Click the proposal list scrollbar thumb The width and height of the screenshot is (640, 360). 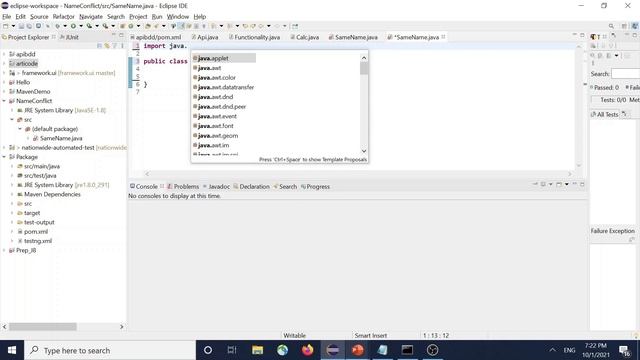364,68
